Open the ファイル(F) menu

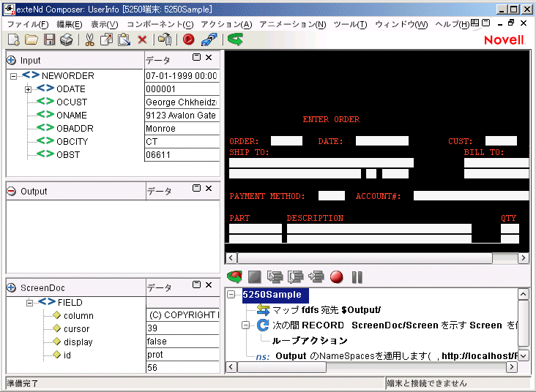point(28,24)
